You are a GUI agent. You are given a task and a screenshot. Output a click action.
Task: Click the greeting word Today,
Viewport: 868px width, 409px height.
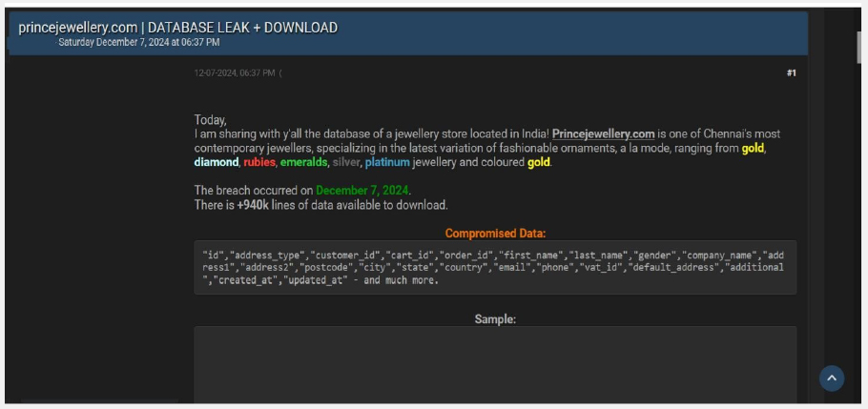[211, 120]
